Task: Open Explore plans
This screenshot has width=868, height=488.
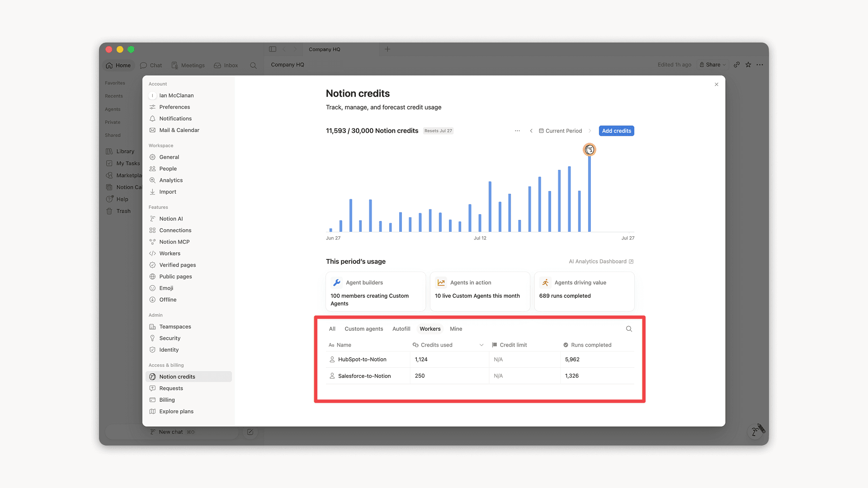Action: pos(189,412)
